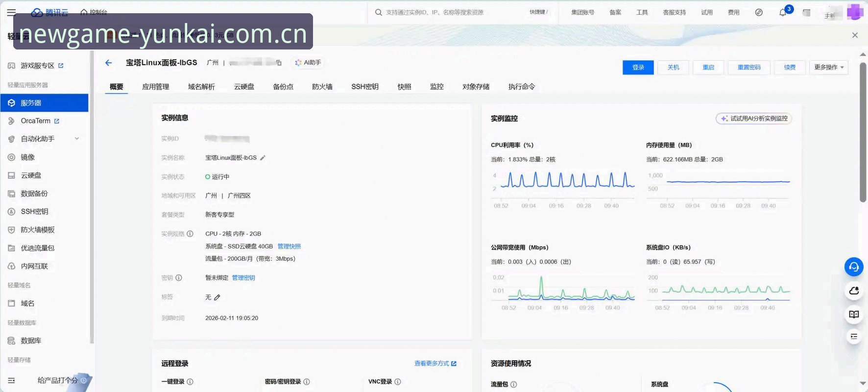Open the 管理快照 link
The height and width of the screenshot is (392, 868).
[289, 246]
